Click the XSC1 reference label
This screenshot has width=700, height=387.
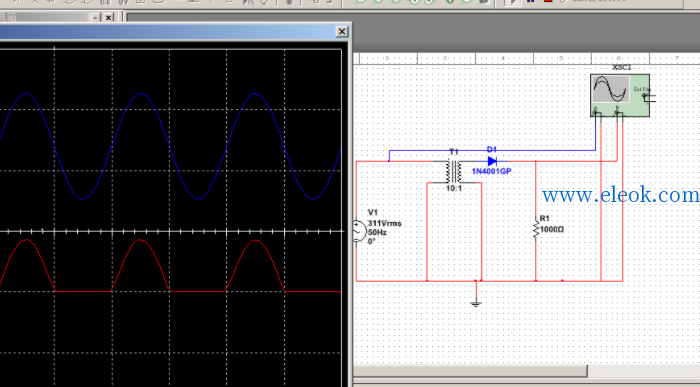622,67
